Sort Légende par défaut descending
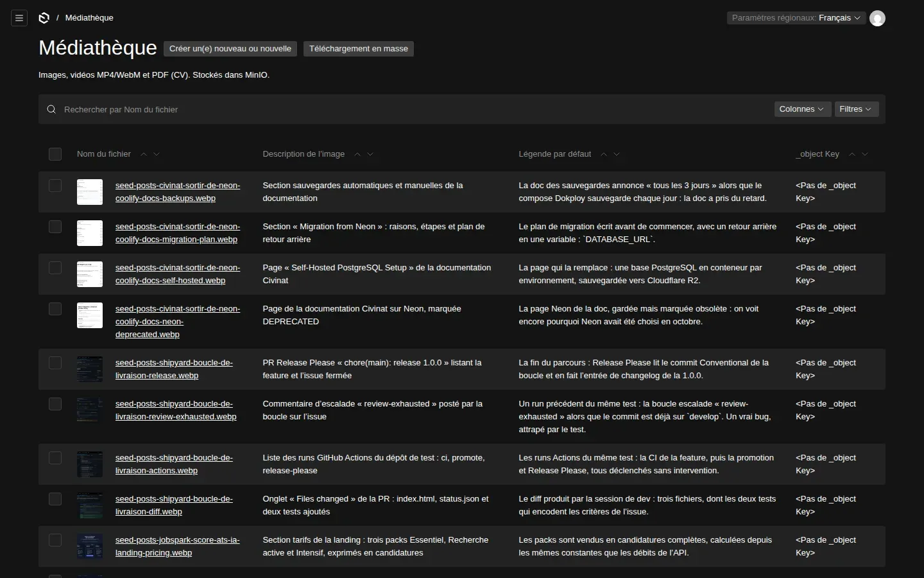 tap(617, 154)
